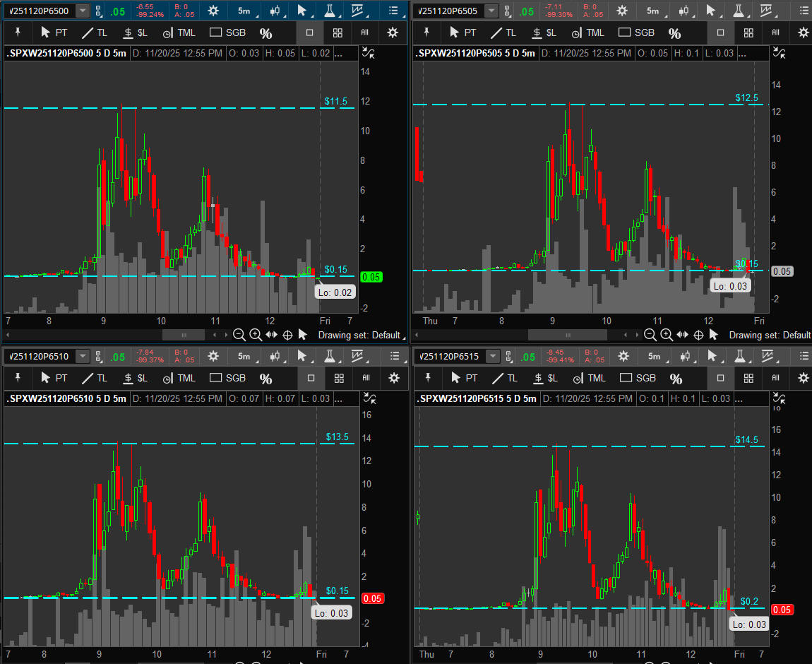Screen dimensions: 812x664
Task: Click the percent tool in P6515 chart
Action: (676, 379)
